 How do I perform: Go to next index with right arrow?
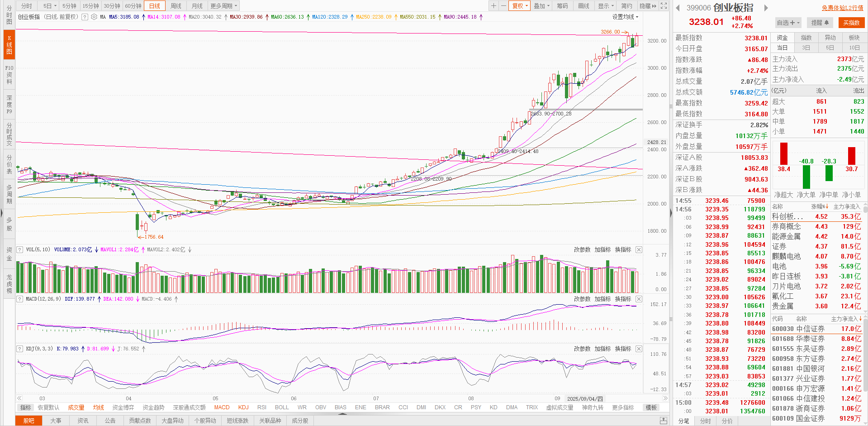click(x=766, y=8)
